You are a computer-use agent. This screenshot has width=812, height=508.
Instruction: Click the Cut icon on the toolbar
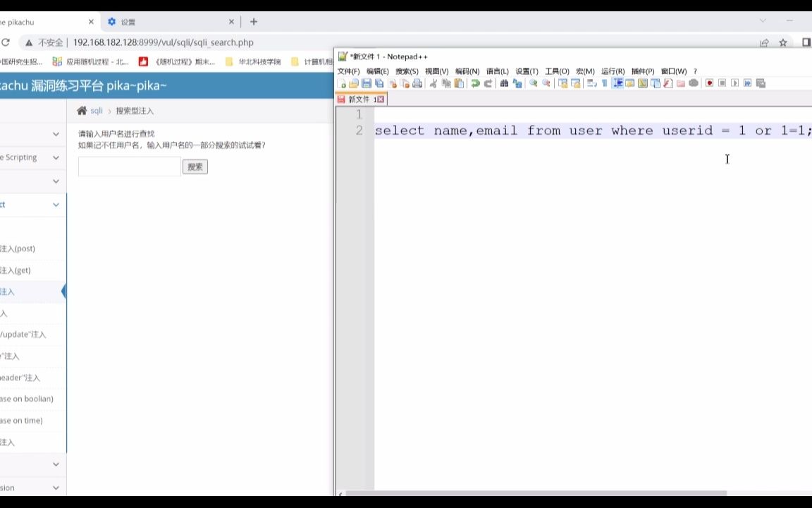pyautogui.click(x=433, y=83)
